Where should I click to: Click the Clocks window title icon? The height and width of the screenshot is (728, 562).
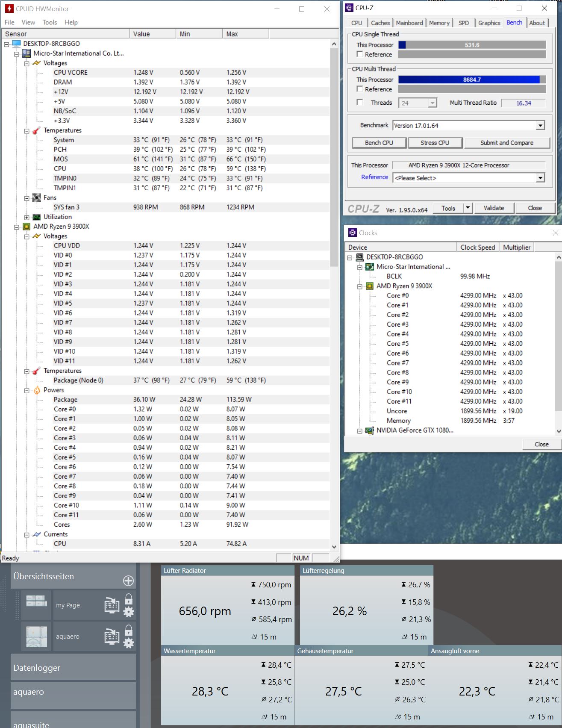(353, 233)
